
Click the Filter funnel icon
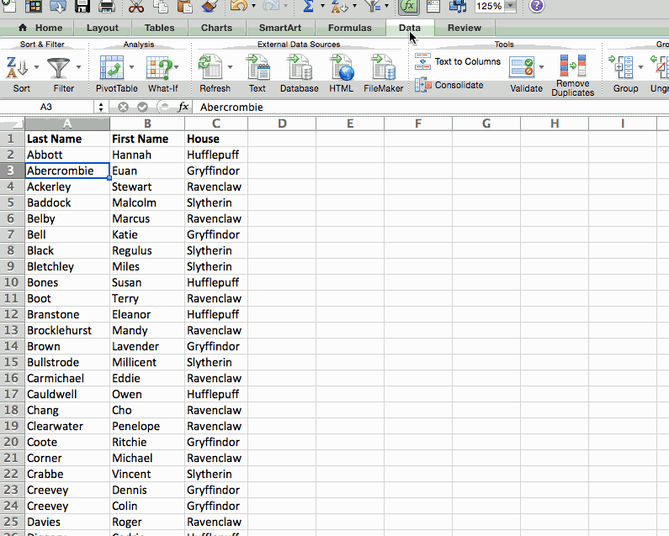(x=60, y=68)
